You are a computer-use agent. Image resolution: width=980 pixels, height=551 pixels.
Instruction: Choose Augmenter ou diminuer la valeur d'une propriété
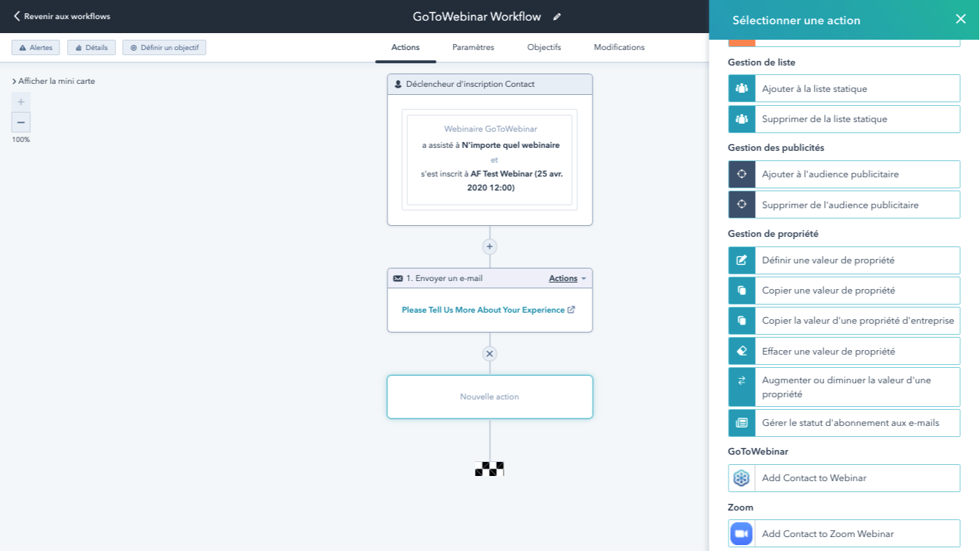844,387
